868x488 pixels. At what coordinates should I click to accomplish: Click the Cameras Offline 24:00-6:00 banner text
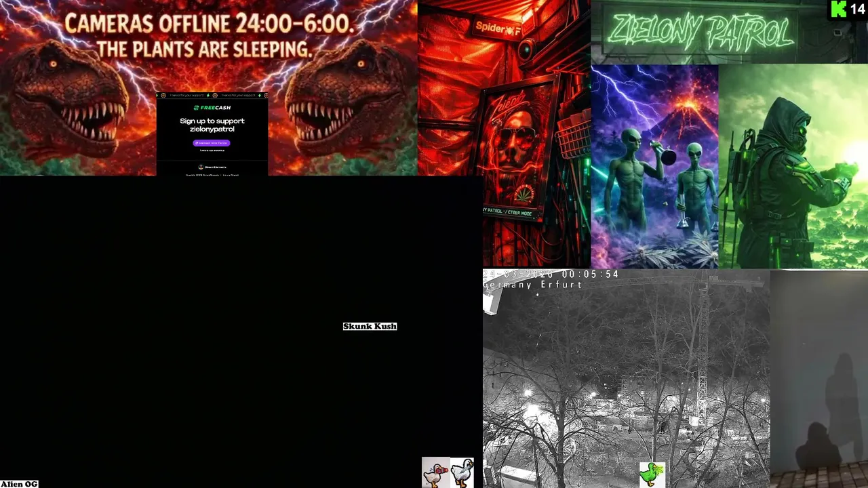coord(209,25)
